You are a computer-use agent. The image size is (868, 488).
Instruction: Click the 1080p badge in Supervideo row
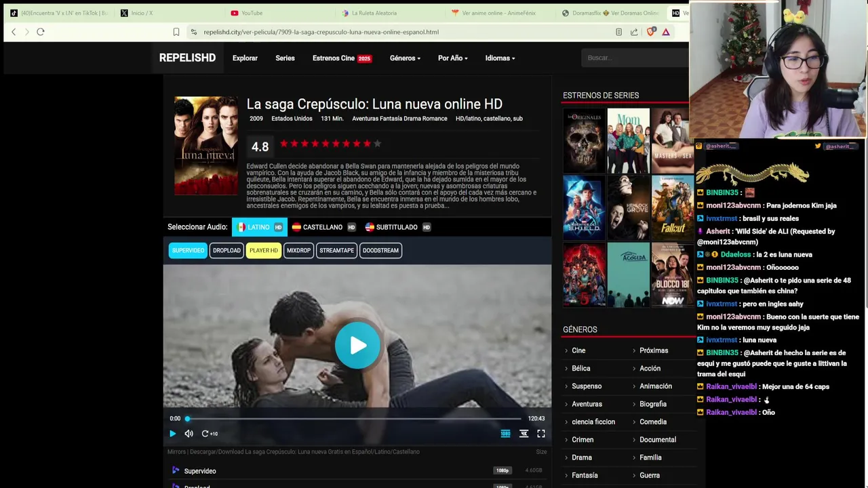(502, 470)
